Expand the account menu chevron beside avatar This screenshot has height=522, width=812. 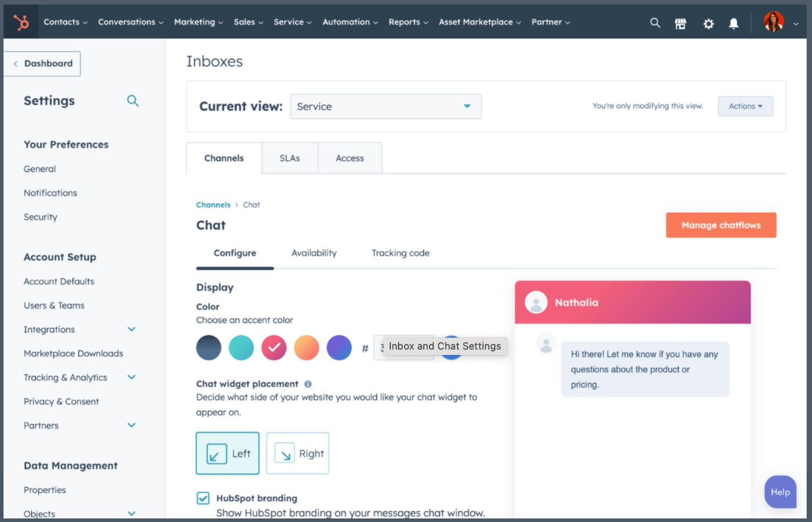796,24
